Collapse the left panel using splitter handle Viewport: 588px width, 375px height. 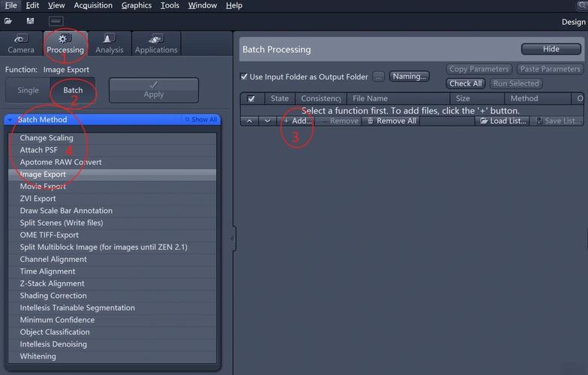click(232, 238)
